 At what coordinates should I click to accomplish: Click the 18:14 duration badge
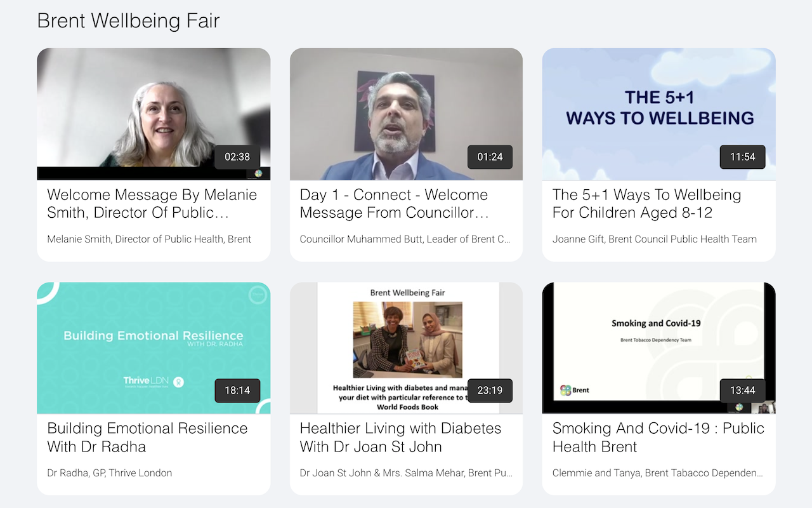[x=237, y=391]
